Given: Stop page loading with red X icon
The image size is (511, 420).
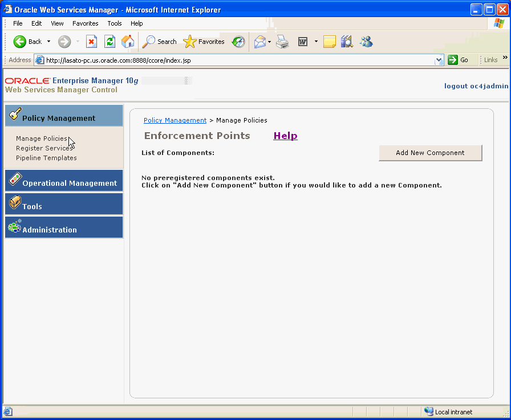Looking at the screenshot, I should pyautogui.click(x=92, y=42).
